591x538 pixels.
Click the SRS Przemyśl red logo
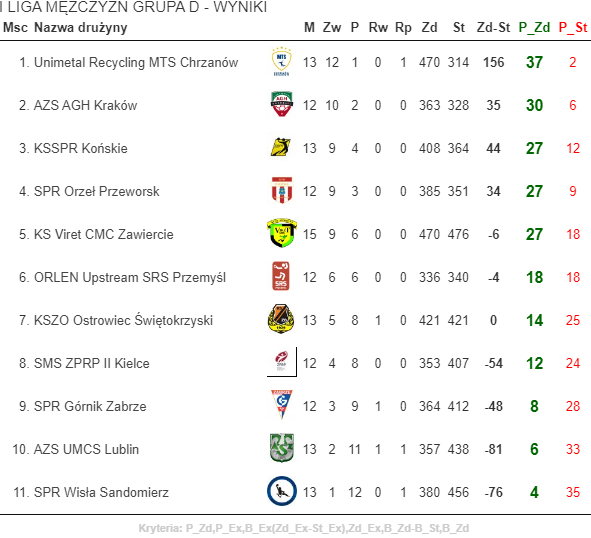click(281, 276)
